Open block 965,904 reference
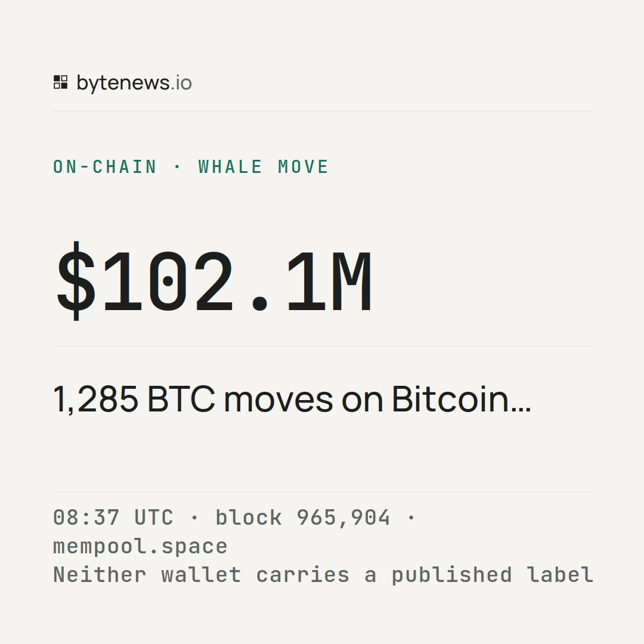 click(303, 518)
